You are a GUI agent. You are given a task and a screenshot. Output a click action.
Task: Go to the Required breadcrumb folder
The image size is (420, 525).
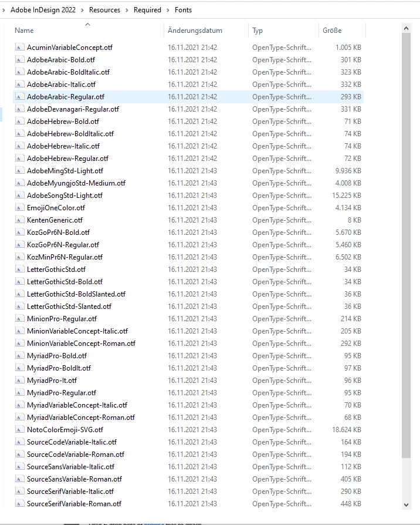pyautogui.click(x=147, y=10)
